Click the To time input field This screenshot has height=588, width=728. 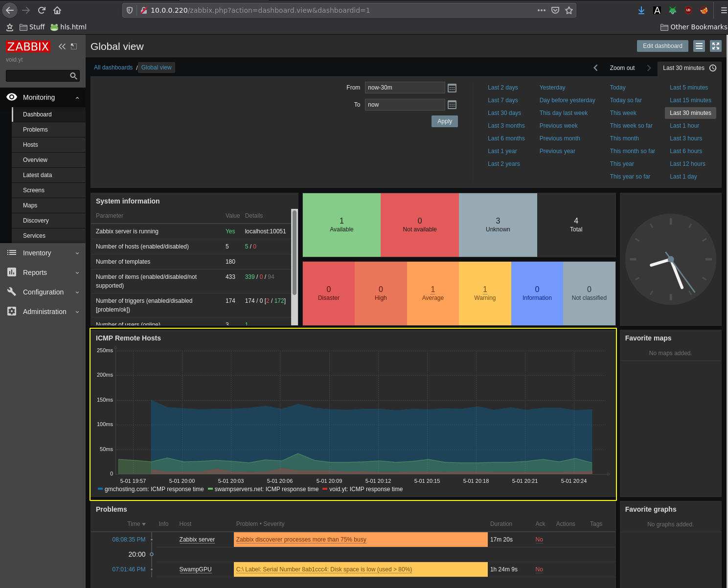point(405,105)
